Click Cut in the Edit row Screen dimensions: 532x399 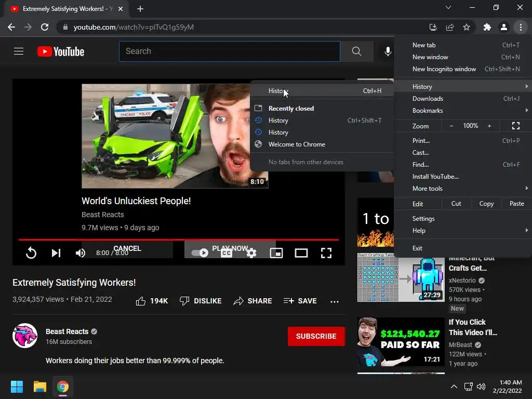456,204
